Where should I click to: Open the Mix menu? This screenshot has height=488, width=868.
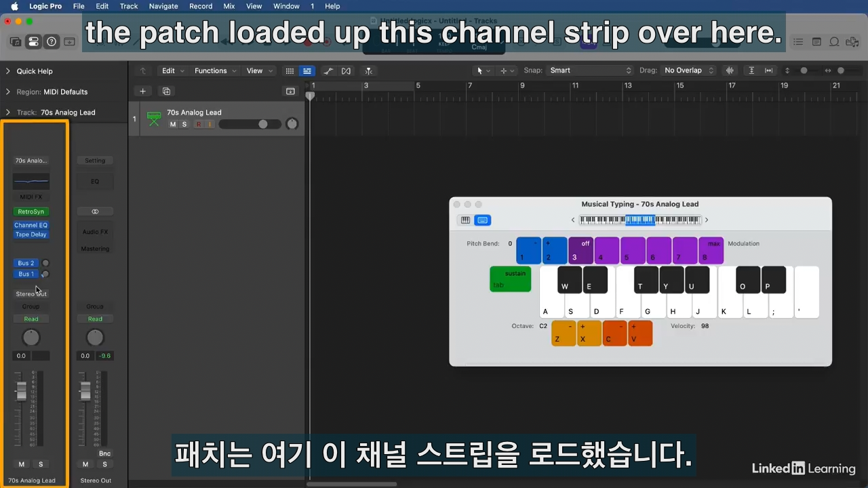229,6
